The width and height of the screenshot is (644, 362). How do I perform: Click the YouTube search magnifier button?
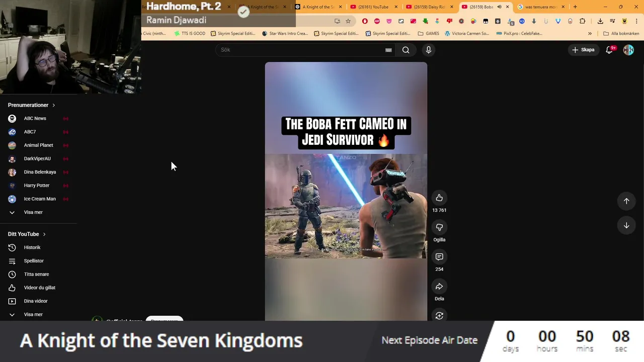coord(406,50)
